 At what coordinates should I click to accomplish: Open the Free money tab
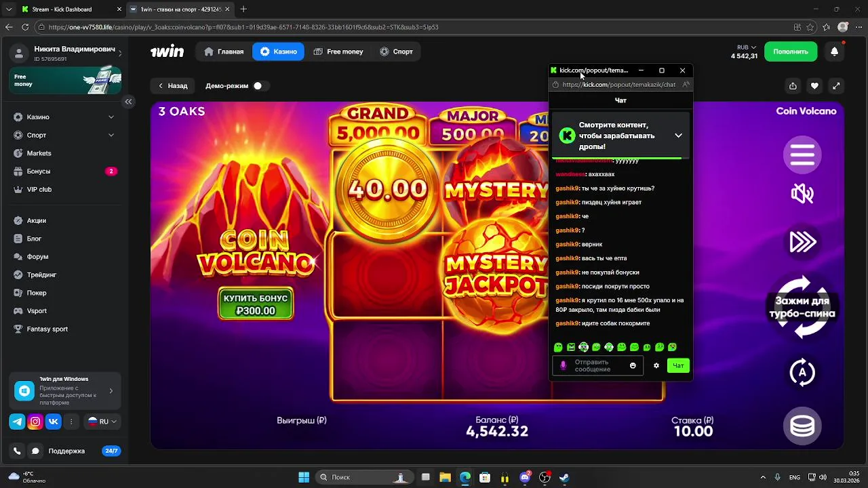[x=338, y=52]
